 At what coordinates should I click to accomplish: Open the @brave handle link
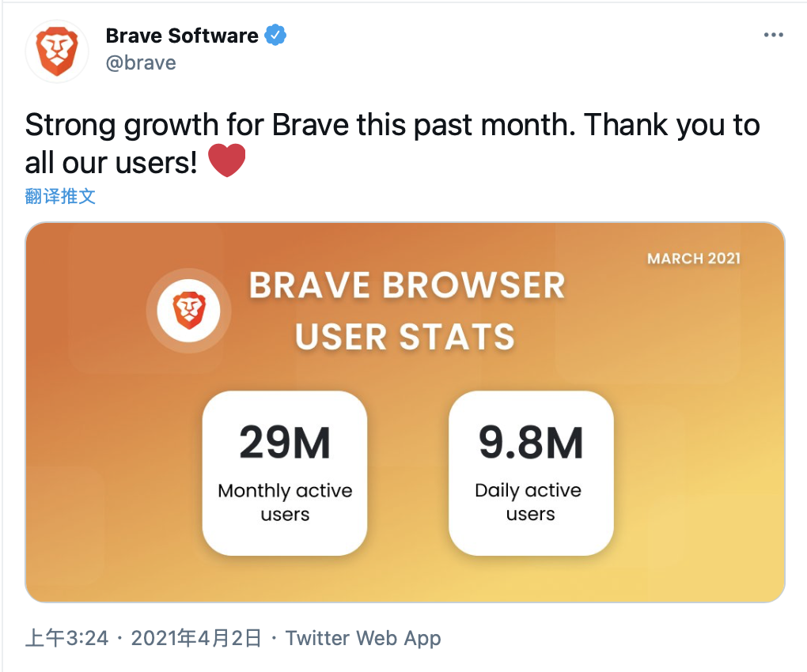[141, 62]
